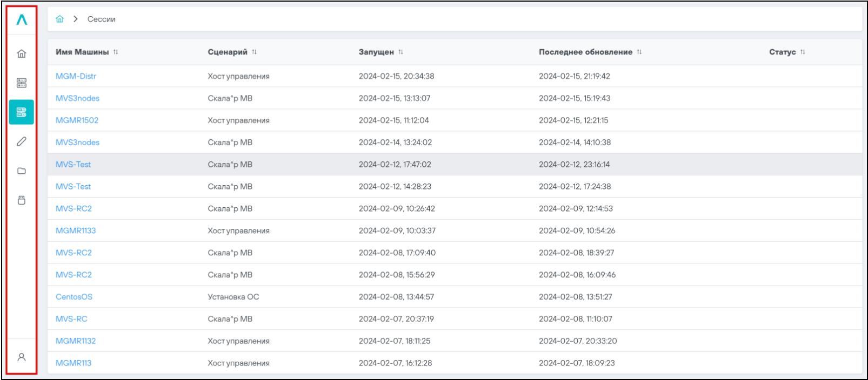Open the folder icon in sidebar
This screenshot has width=868, height=380.
tap(22, 171)
